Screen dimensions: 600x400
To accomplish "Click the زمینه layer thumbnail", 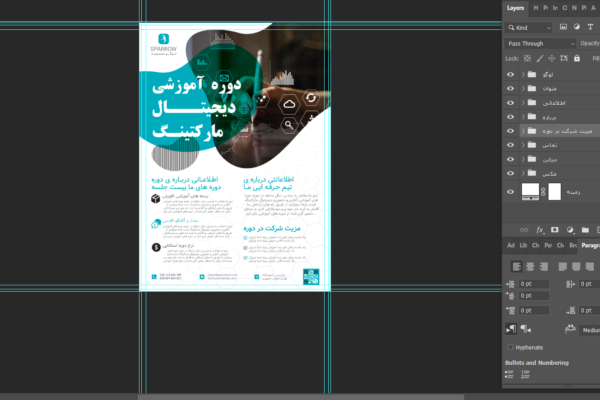I will [530, 192].
